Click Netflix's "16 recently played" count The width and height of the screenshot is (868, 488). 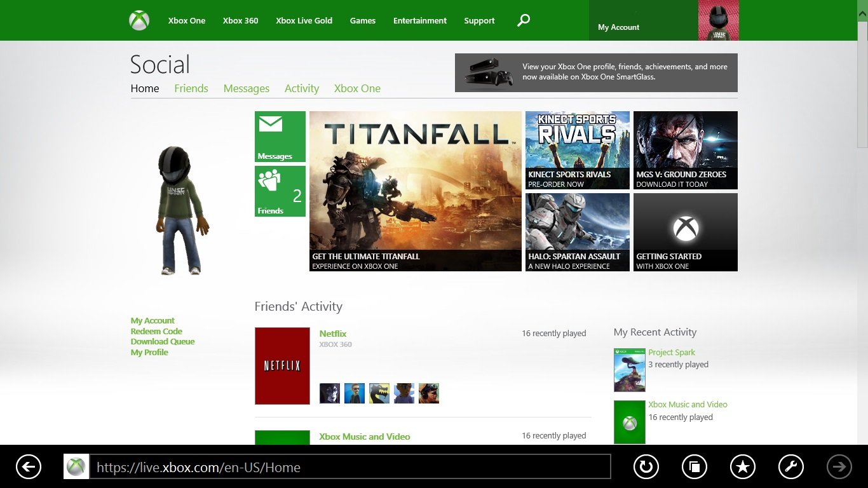(554, 334)
